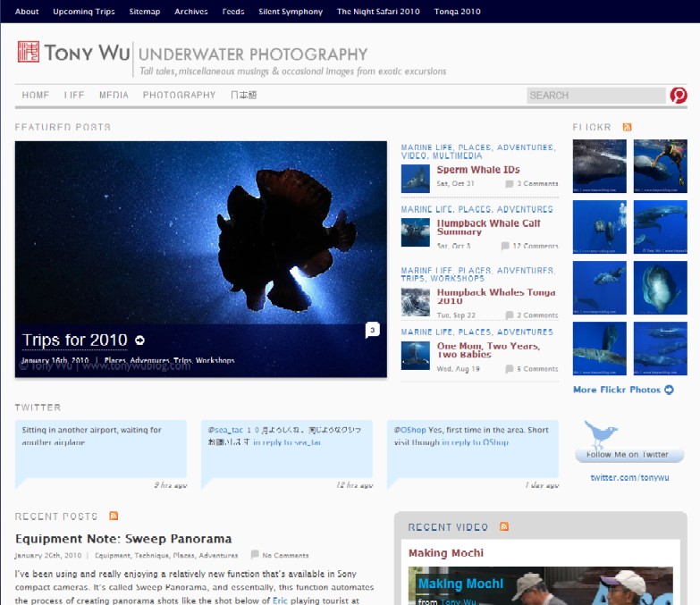This screenshot has width=700, height=605.
Task: Open thumbnail for One Mom, Two Years post
Action: click(415, 355)
